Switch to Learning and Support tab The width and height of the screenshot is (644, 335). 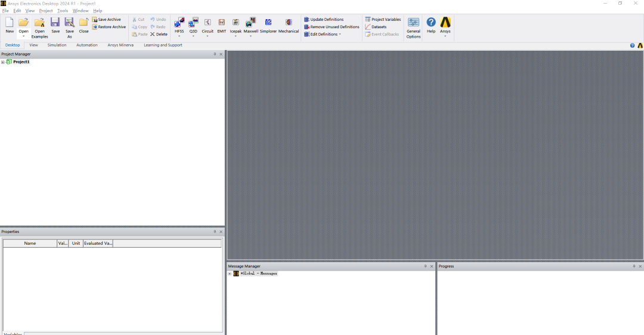click(x=163, y=45)
